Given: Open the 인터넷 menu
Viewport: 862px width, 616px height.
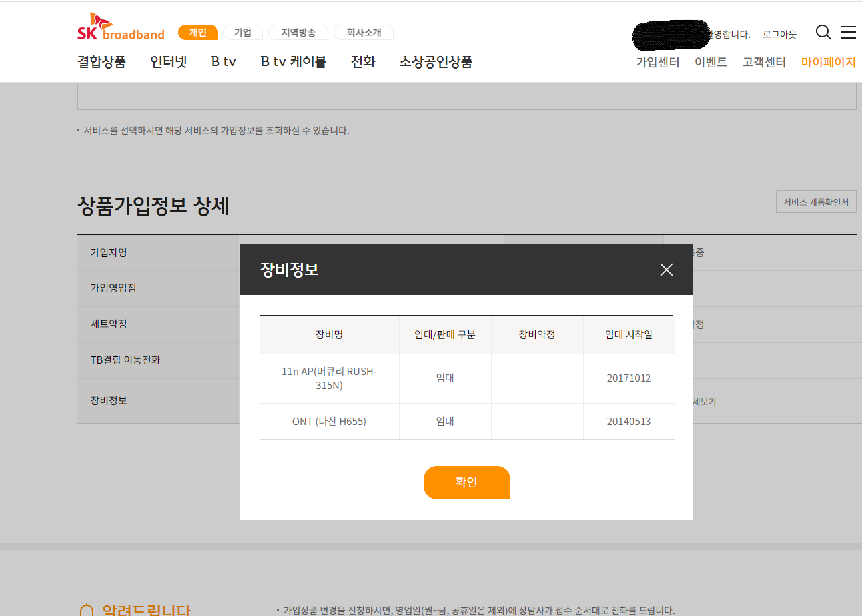Looking at the screenshot, I should click(x=168, y=62).
